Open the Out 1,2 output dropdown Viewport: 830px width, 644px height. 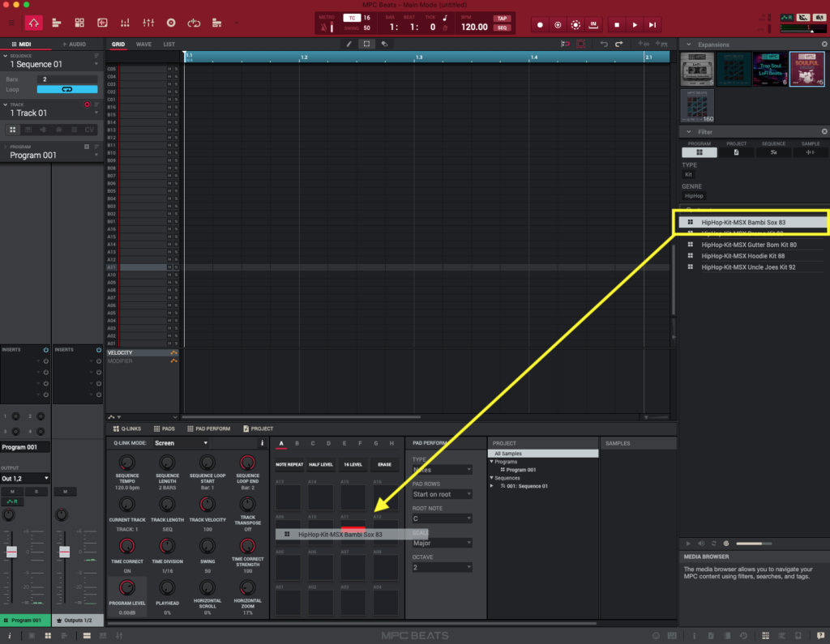[x=25, y=479]
